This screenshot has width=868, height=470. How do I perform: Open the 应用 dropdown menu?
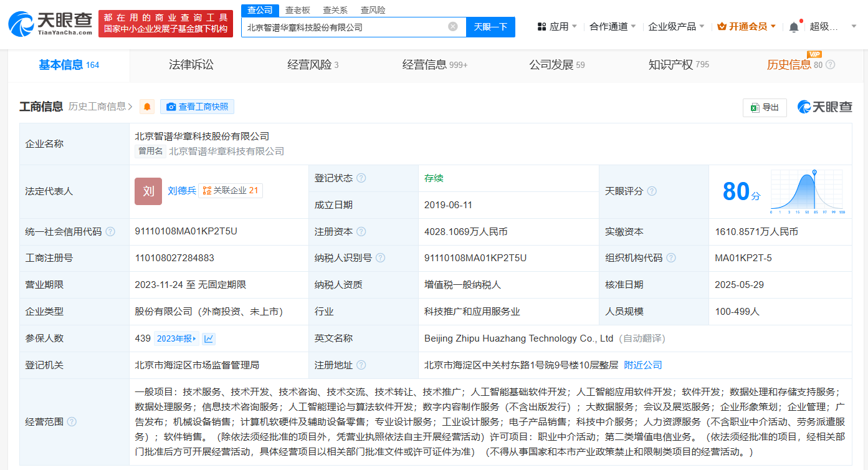click(x=556, y=27)
